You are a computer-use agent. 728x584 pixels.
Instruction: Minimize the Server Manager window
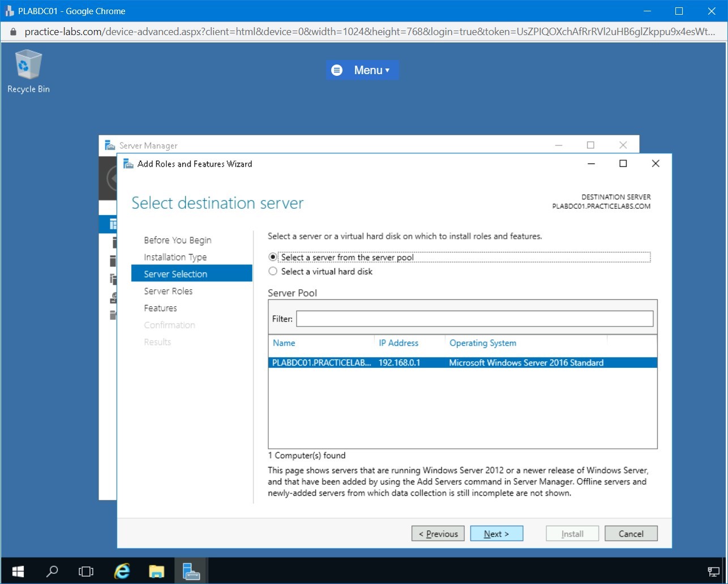click(559, 145)
